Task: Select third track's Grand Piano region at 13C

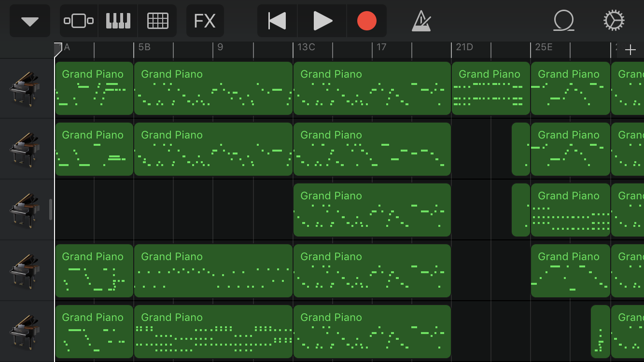Action: click(372, 210)
